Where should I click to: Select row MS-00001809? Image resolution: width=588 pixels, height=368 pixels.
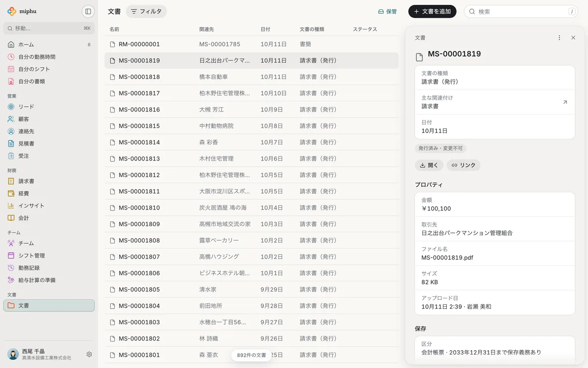[251, 224]
